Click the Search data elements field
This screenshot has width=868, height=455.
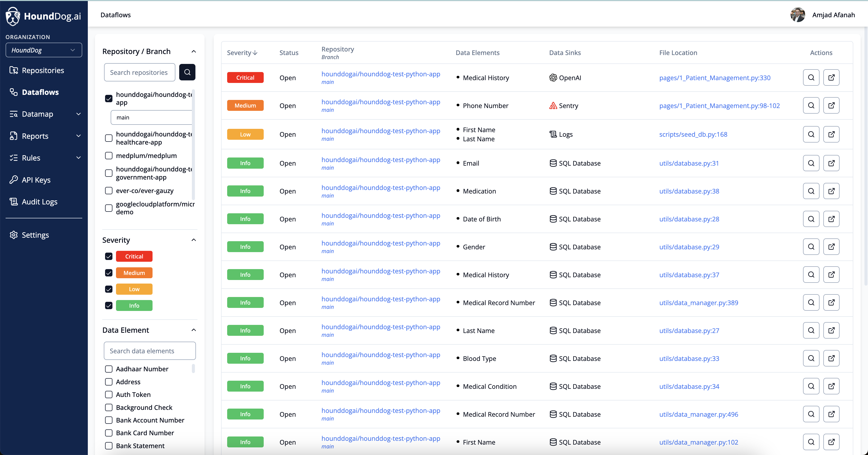click(149, 351)
